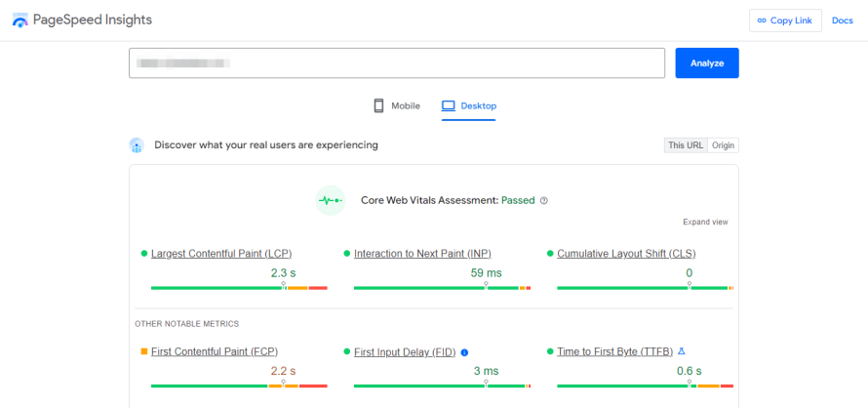
Task: Click the flask icon next to TTFB
Action: point(682,351)
